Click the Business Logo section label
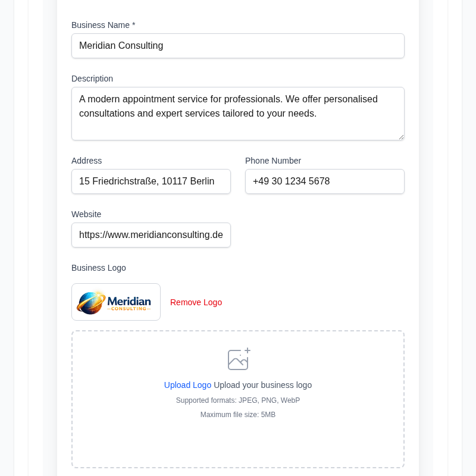Viewport: 476px width, 476px height. [99, 268]
